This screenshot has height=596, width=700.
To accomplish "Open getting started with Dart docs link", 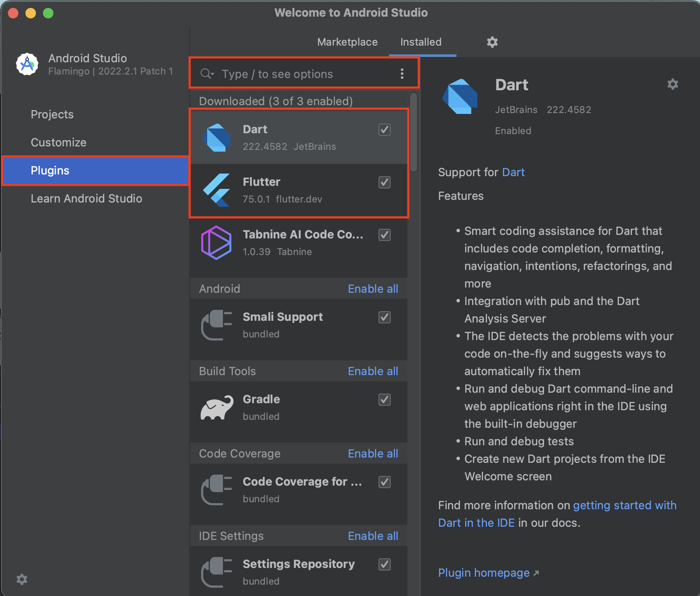I will pyautogui.click(x=557, y=514).
